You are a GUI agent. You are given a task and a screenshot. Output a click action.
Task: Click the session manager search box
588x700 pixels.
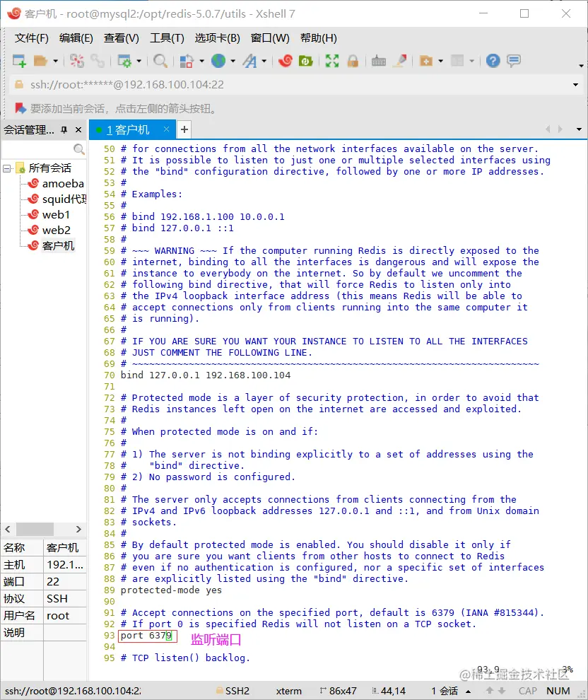click(44, 148)
